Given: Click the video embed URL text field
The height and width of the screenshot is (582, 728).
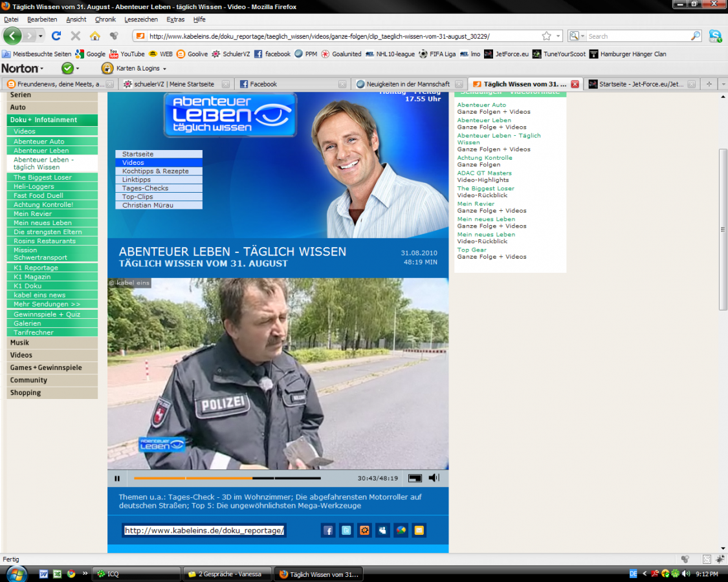Looking at the screenshot, I should coord(204,530).
